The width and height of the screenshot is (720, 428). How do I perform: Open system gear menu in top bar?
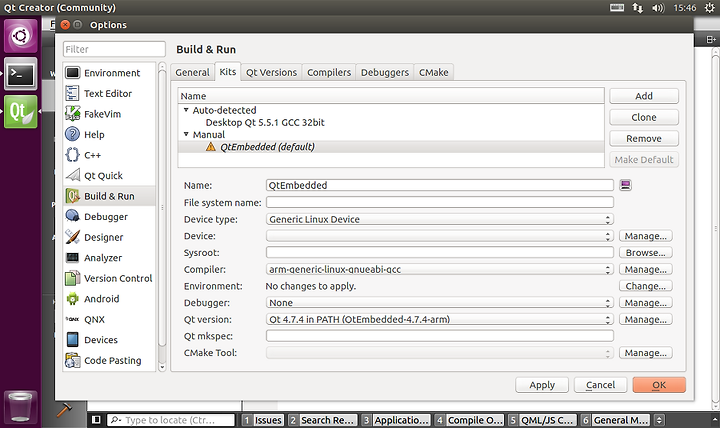[x=709, y=8]
